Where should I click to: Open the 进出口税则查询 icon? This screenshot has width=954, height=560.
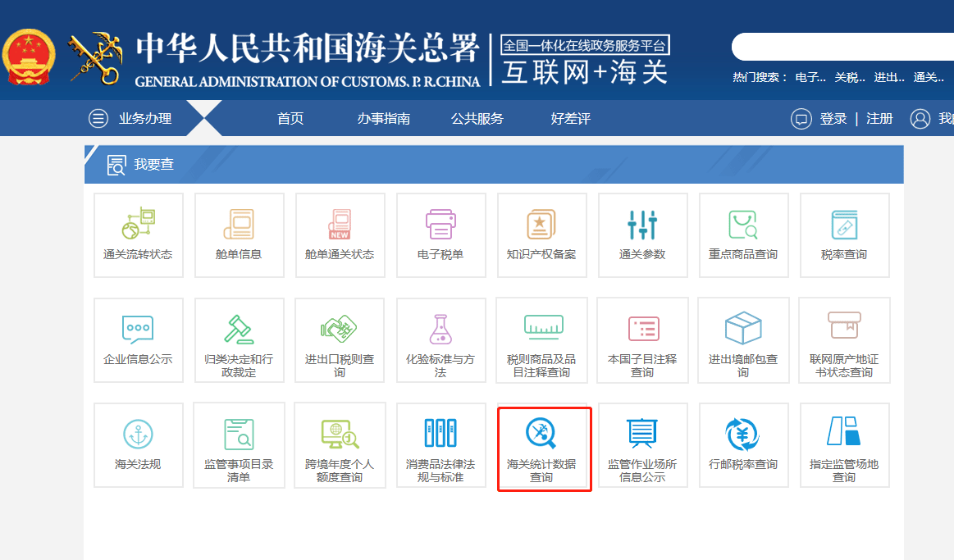click(x=340, y=340)
